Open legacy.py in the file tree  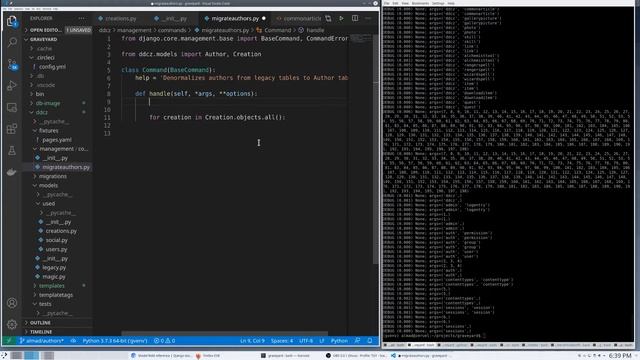[54, 267]
